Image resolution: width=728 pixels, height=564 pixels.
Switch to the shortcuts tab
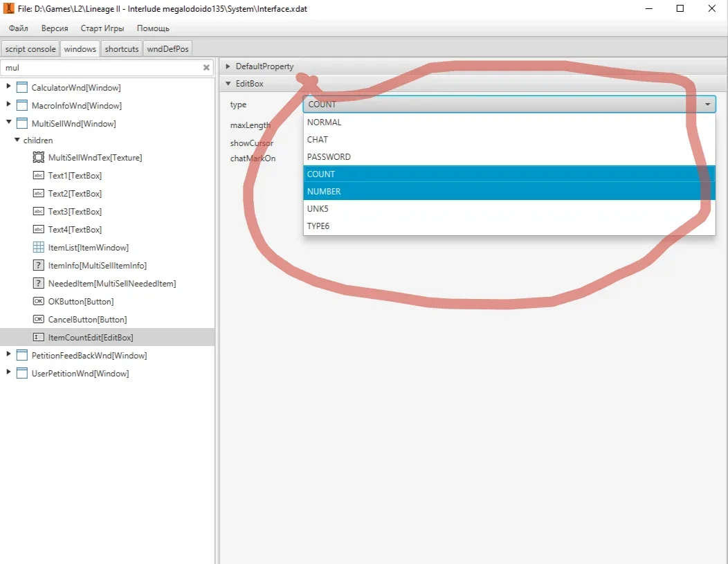point(122,48)
